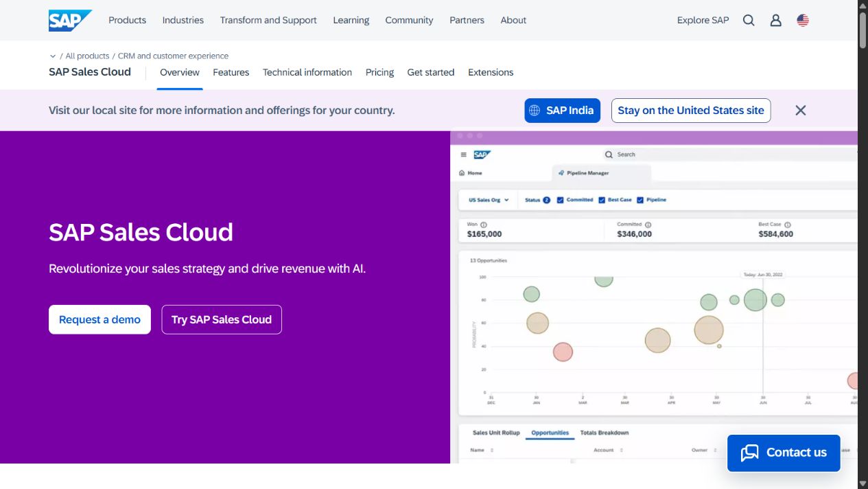Open the Partners menu

click(x=467, y=21)
